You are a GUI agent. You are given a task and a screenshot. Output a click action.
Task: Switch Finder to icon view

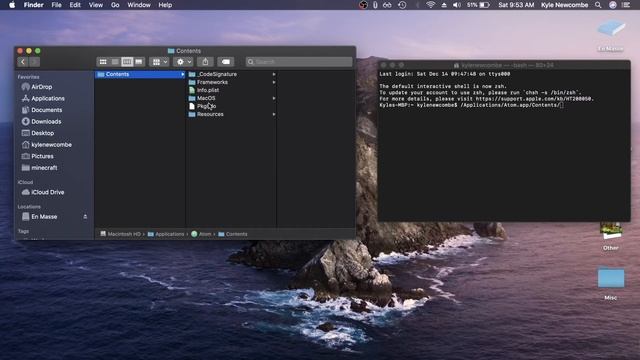[103, 62]
